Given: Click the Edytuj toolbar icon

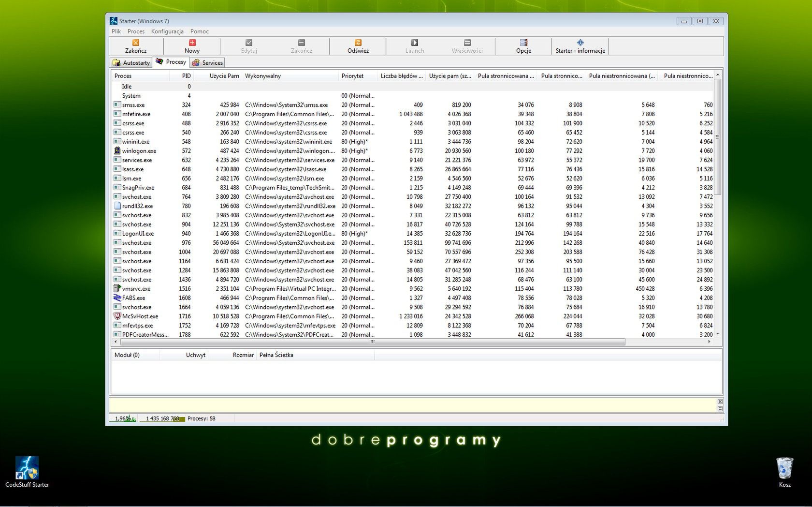Looking at the screenshot, I should [249, 43].
